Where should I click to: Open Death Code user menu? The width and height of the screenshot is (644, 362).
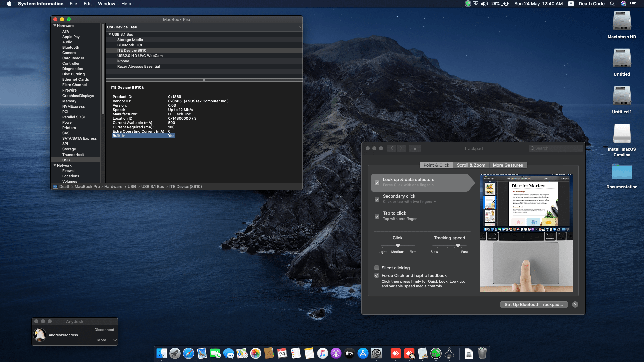click(x=591, y=4)
